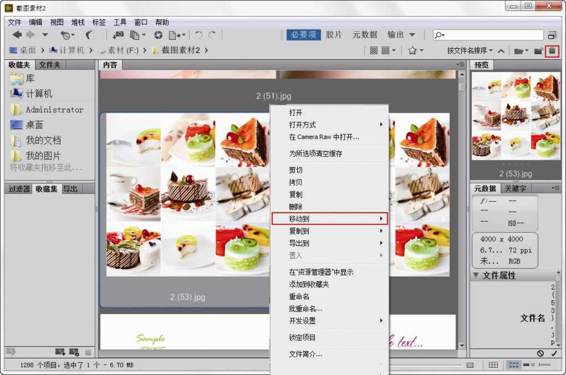
Task: Click the get photos from camera icon
Action: point(118,35)
